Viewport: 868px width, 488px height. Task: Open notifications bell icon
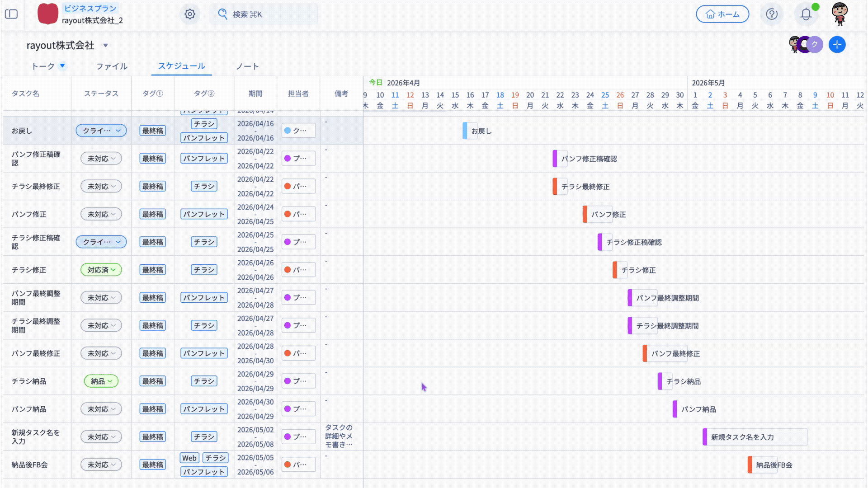tap(806, 14)
